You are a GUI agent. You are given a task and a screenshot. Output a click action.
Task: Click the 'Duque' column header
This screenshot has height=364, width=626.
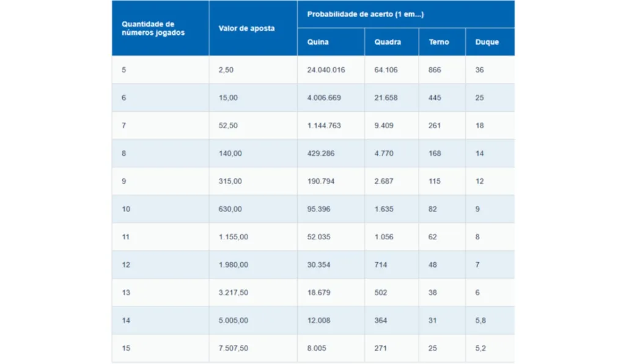(487, 42)
